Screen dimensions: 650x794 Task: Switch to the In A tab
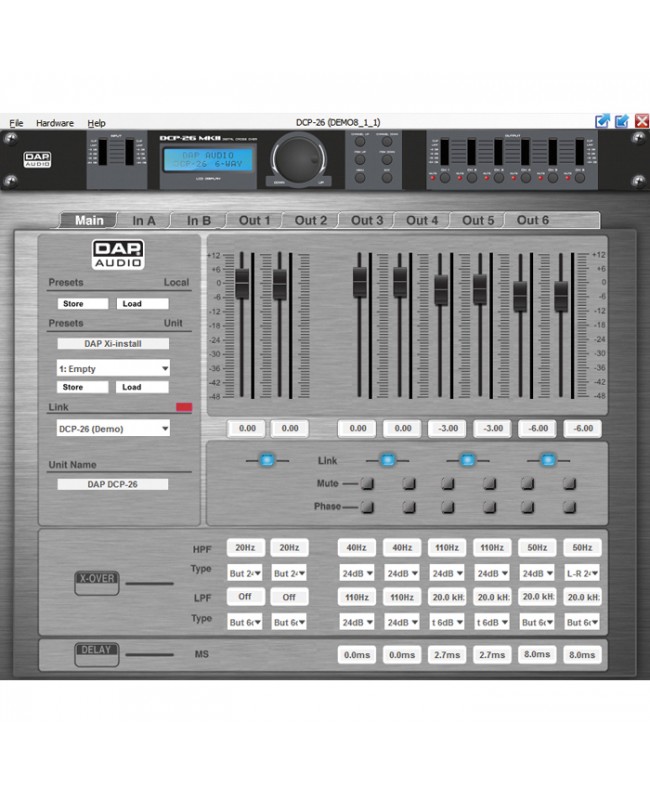pyautogui.click(x=144, y=221)
